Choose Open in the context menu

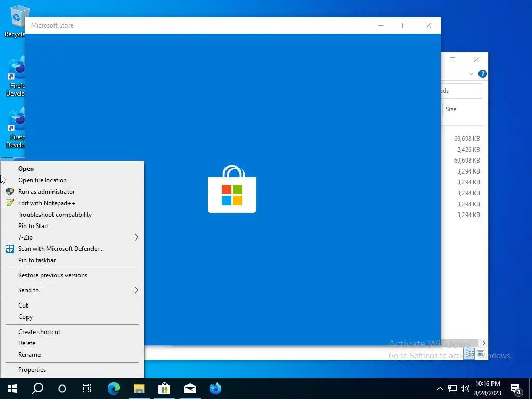click(26, 169)
